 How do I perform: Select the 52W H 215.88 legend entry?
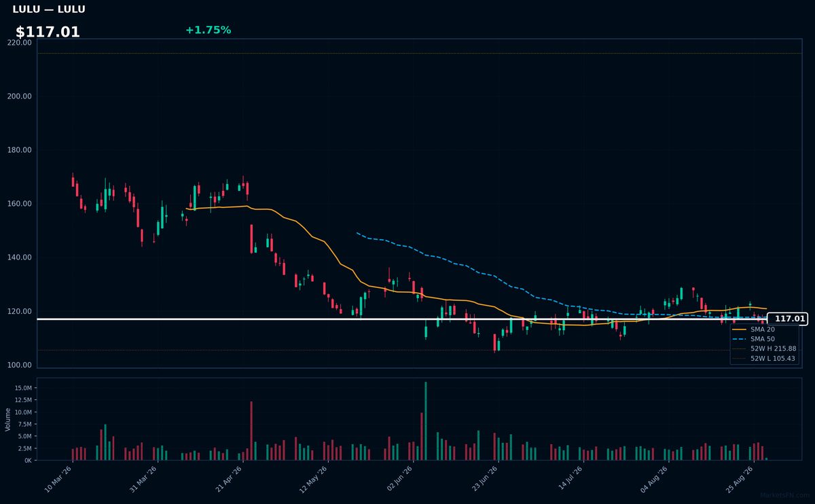pos(765,348)
